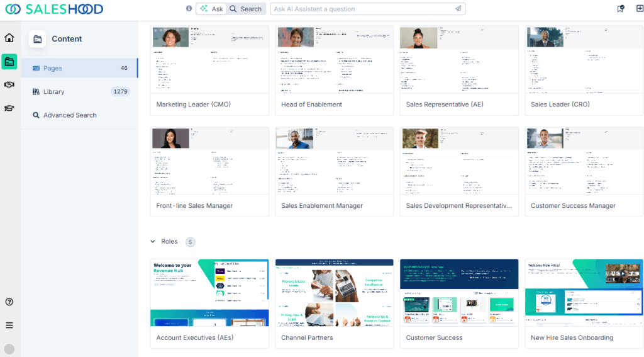
Task: Click the Advanced Search magnifier icon
Action: (36, 115)
